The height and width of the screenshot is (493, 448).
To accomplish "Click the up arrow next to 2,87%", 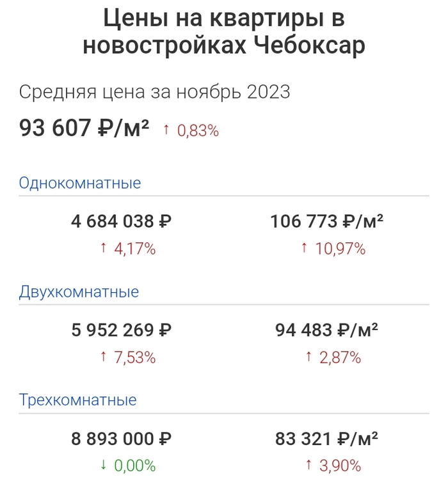I will [x=308, y=357].
